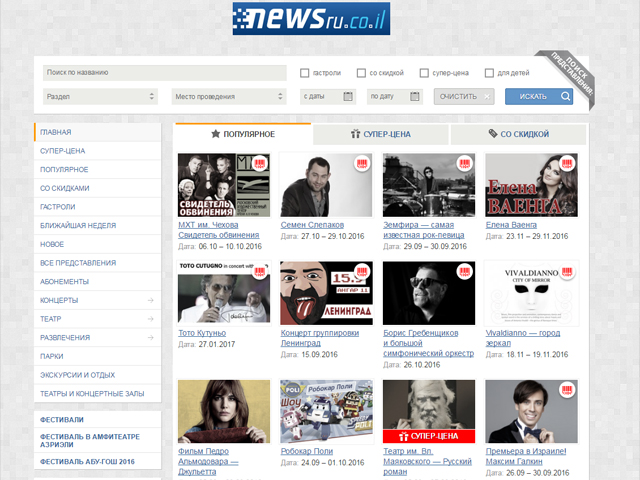The height and width of the screenshot is (480, 640).
Task: Click ticket badge on Vivaldianno poster
Action: coord(567,272)
